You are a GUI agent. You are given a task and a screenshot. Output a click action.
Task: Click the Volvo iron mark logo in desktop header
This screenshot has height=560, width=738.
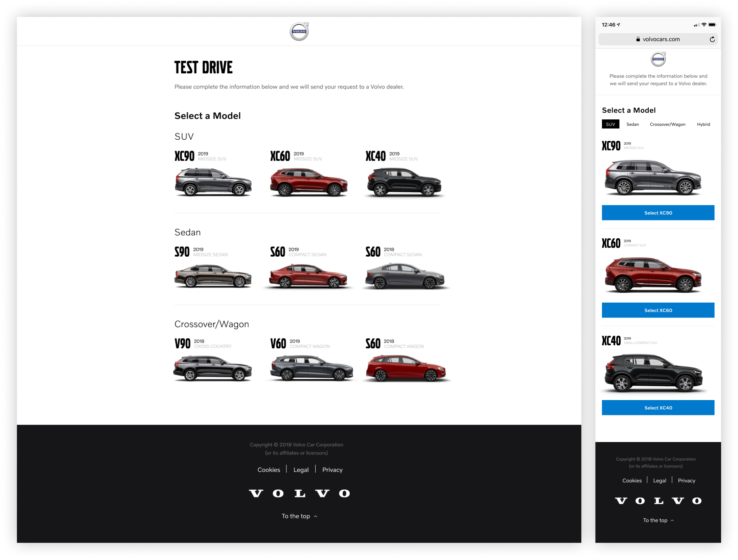(x=299, y=31)
